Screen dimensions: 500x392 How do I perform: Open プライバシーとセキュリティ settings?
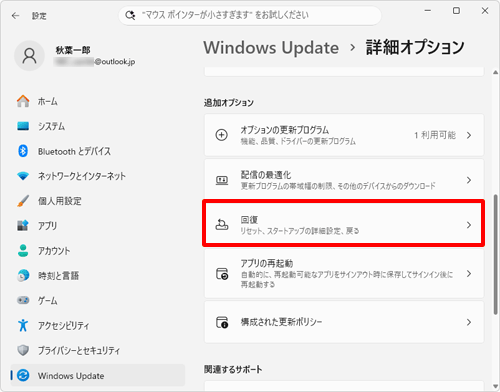[x=98, y=350]
